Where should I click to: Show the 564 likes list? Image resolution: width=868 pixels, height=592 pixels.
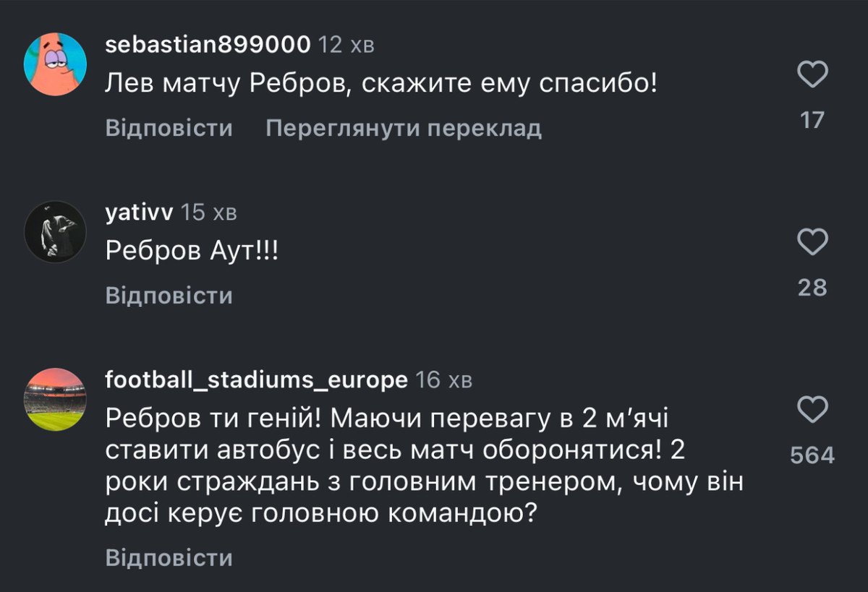pos(812,455)
